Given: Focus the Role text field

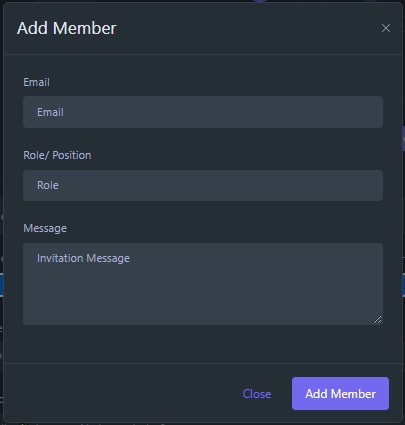Looking at the screenshot, I should (203, 185).
